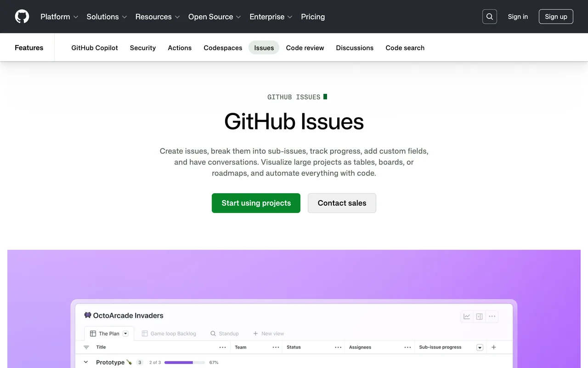The width and height of the screenshot is (588, 368).
Task: Expand the Solutions menu
Action: 107,17
